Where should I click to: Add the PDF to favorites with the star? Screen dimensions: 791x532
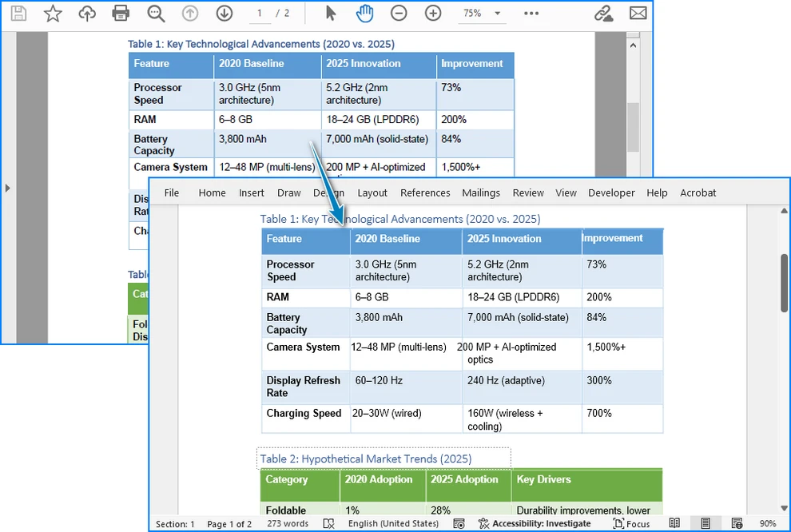53,13
